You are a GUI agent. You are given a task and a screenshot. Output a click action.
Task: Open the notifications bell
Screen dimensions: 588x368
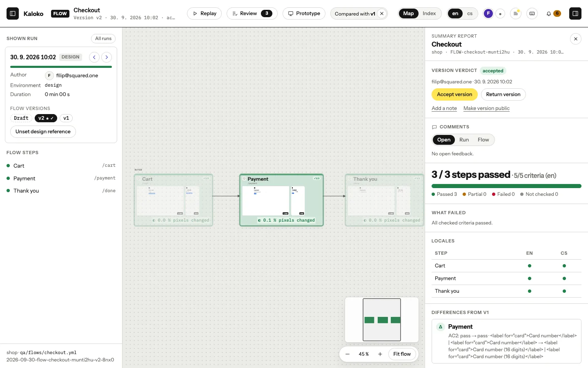[x=548, y=13]
